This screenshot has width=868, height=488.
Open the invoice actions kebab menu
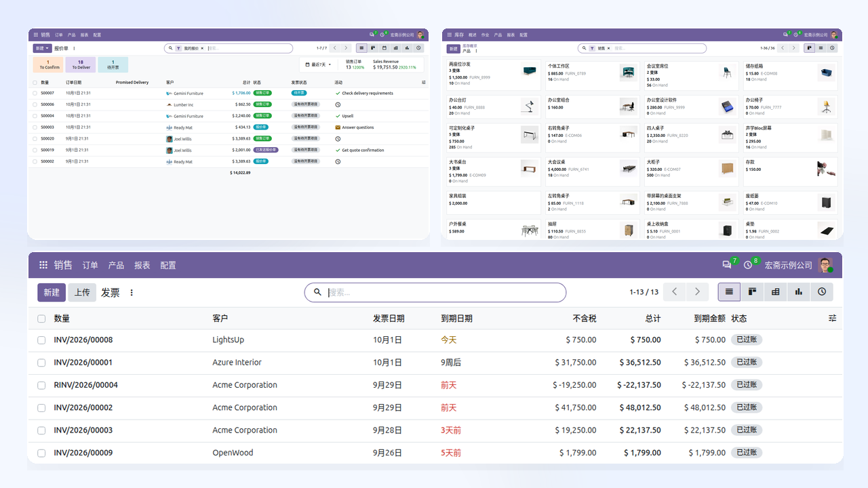coord(132,293)
